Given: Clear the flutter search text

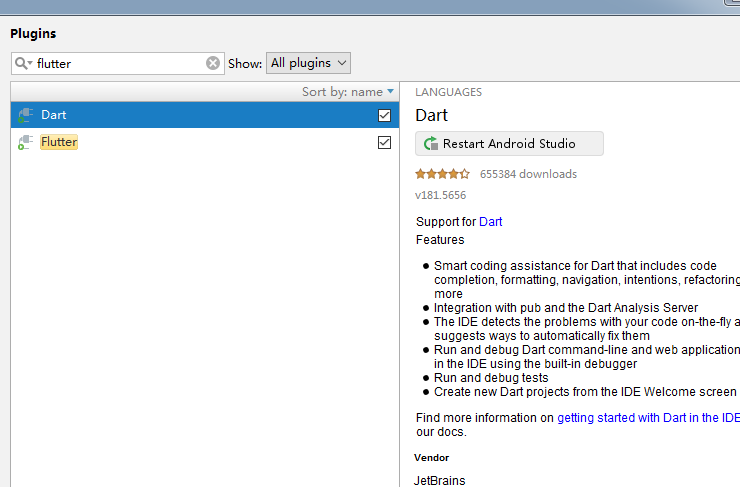Looking at the screenshot, I should 213,63.
